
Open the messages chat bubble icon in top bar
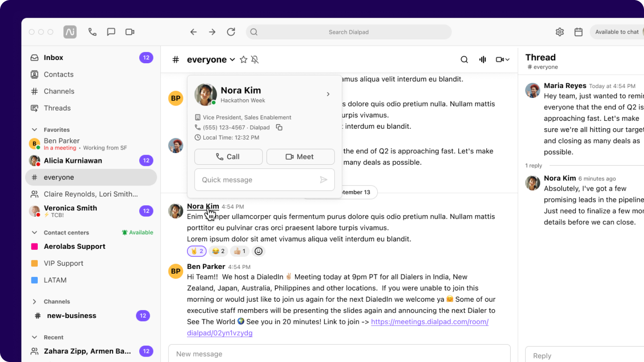[x=111, y=32]
